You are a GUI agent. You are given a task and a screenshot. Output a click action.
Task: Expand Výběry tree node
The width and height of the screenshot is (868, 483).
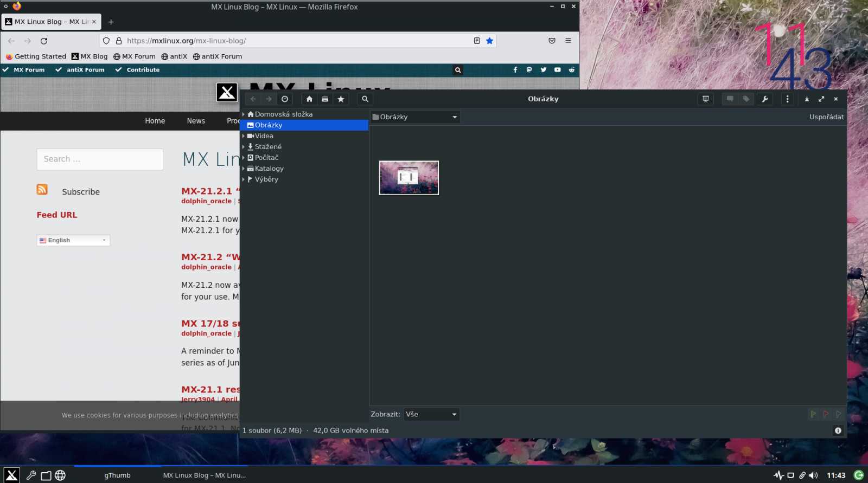[x=244, y=179]
